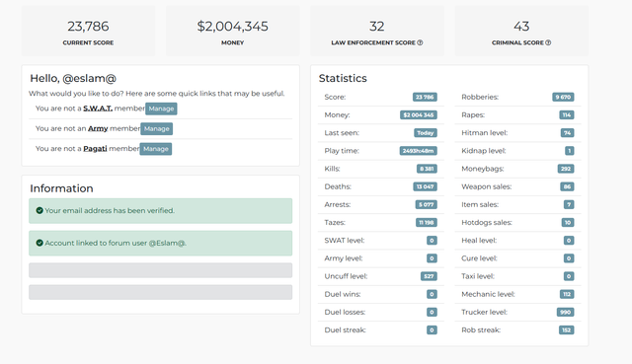Click the first empty gray information bar
Screen dimensions: 632x364
point(160,270)
